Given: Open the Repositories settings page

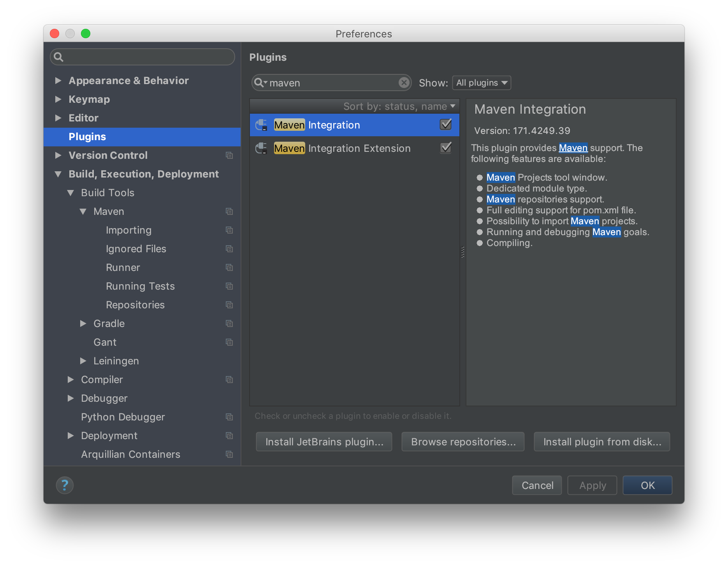Looking at the screenshot, I should click(135, 305).
